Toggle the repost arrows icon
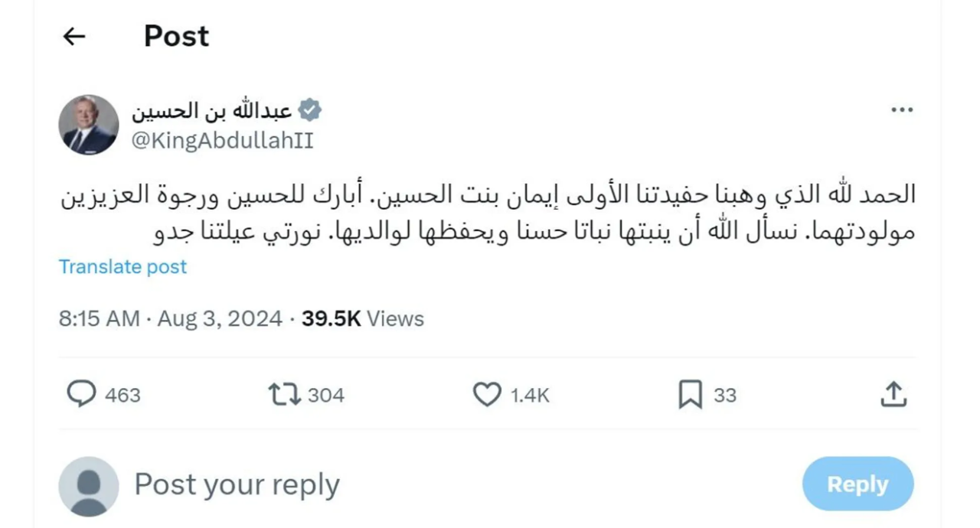The width and height of the screenshot is (980, 528). point(284,394)
